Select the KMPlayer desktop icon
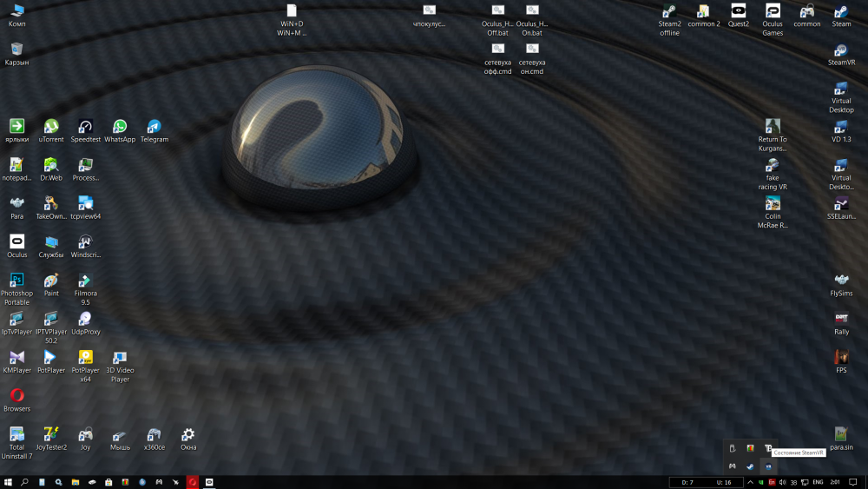This screenshot has height=489, width=868. tap(17, 362)
